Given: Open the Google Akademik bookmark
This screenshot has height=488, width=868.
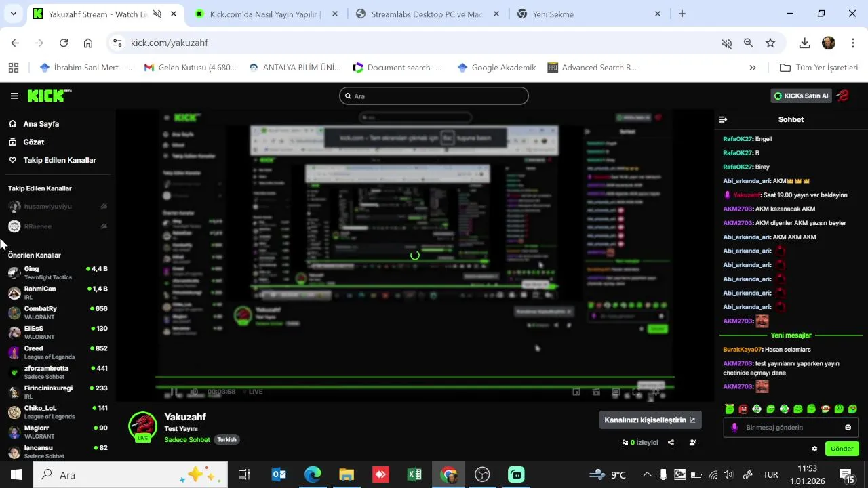Looking at the screenshot, I should pos(496,67).
